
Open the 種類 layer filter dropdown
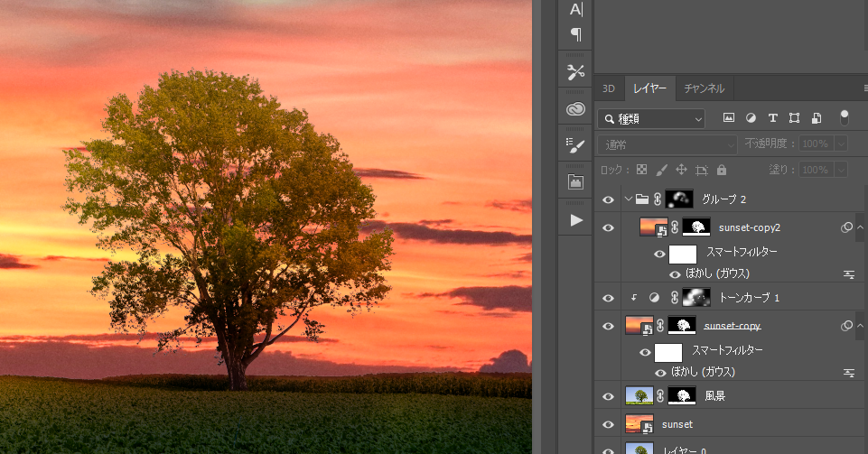(650, 118)
